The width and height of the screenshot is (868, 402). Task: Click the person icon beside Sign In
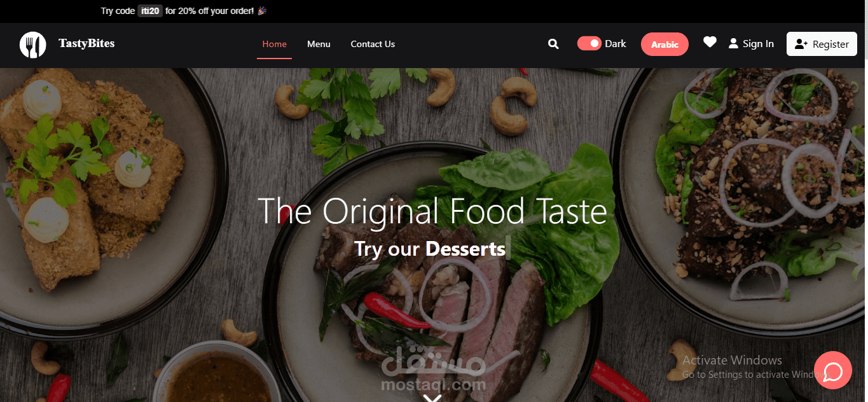click(x=733, y=44)
